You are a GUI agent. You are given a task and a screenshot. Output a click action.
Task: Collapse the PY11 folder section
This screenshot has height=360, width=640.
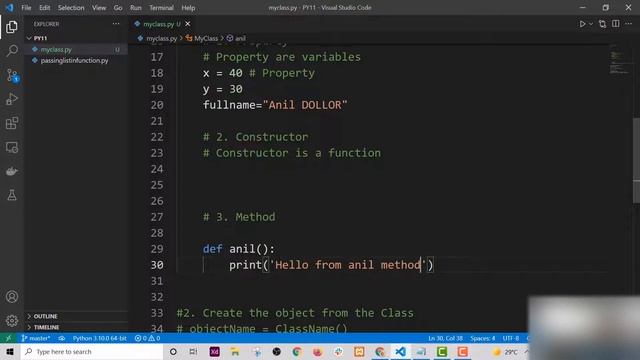pyautogui.click(x=76, y=38)
